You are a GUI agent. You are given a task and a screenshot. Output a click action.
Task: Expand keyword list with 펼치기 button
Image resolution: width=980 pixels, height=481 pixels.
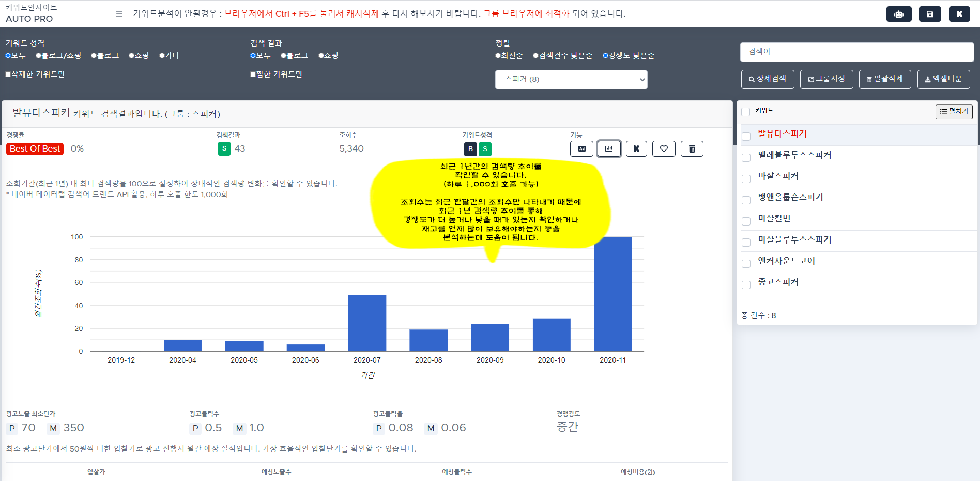coord(954,112)
